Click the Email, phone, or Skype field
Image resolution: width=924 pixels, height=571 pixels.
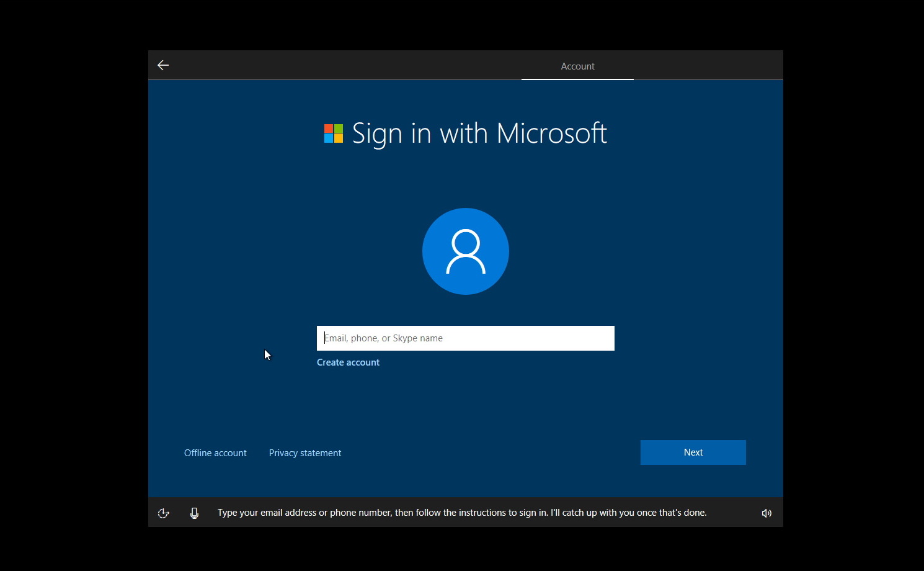(465, 338)
